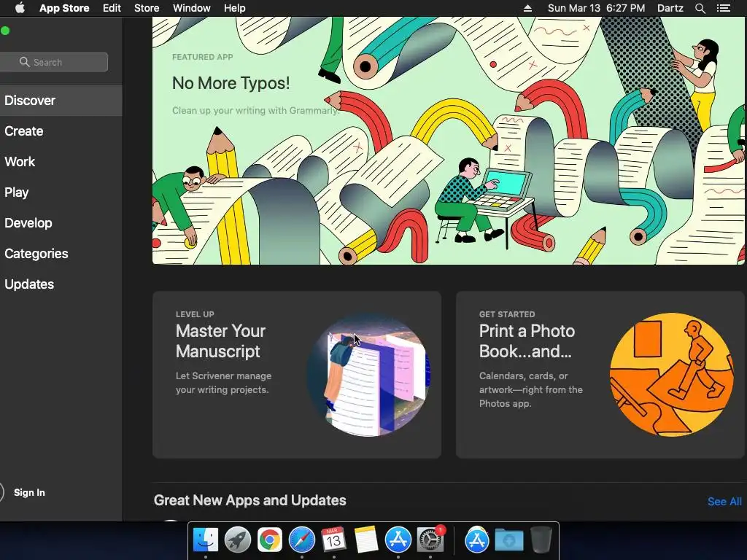
Task: Click the eject icon in menu bar
Action: coord(528,8)
